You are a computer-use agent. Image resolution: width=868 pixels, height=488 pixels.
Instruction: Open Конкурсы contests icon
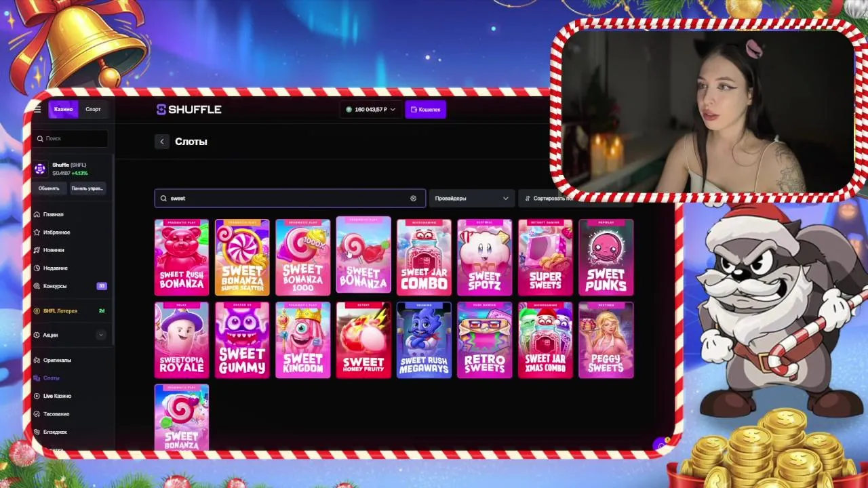point(37,286)
